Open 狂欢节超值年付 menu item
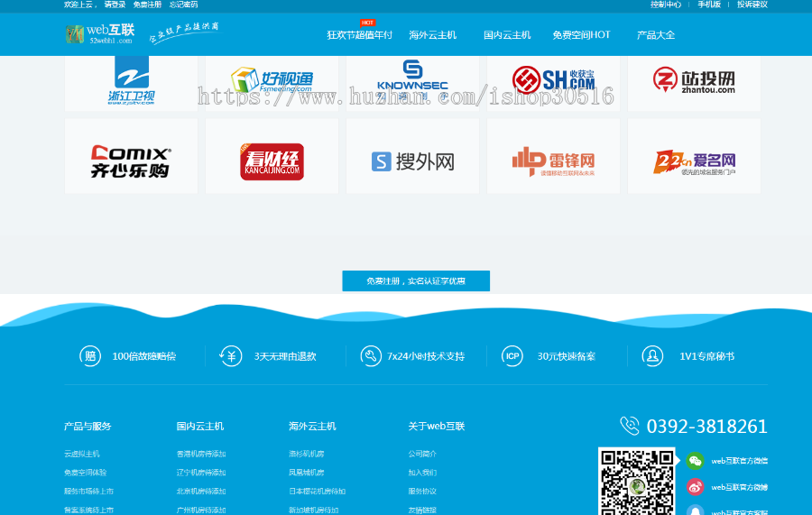812x515 pixels. (x=359, y=35)
